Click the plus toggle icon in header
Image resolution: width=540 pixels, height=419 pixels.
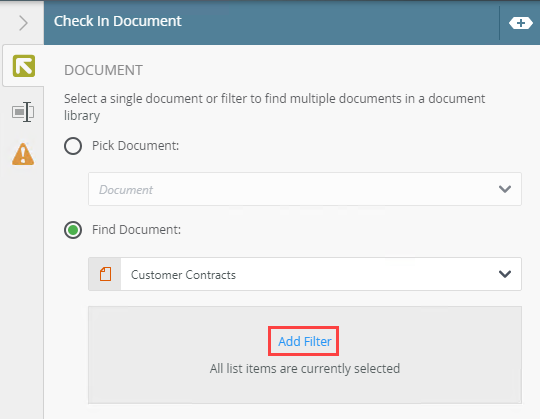pyautogui.click(x=521, y=23)
